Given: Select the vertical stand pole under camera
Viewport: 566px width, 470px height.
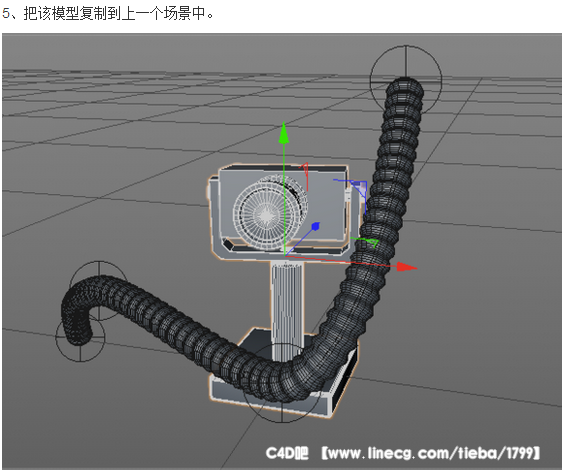Looking at the screenshot, I should tap(287, 311).
